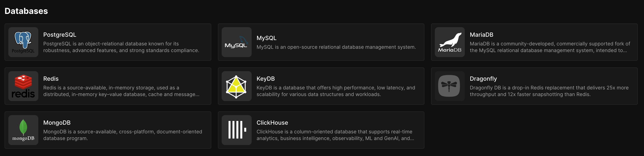Click the MongoDB document-oriented description text
This screenshot has width=644, height=156.
[123, 135]
